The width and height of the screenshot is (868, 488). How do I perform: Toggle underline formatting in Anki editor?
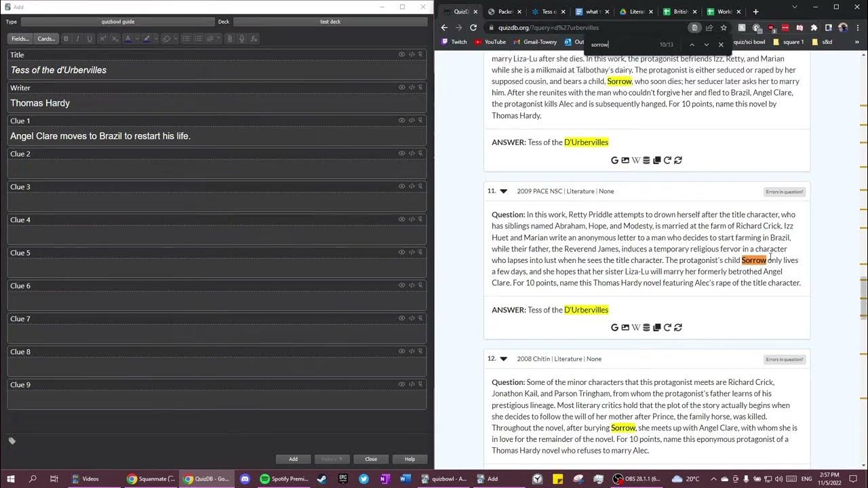coord(90,39)
